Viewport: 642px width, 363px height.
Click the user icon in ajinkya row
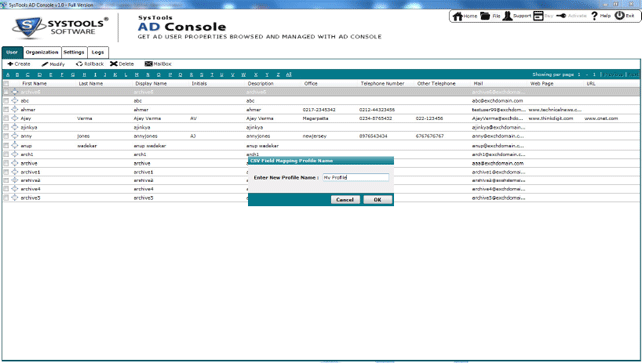tap(15, 127)
